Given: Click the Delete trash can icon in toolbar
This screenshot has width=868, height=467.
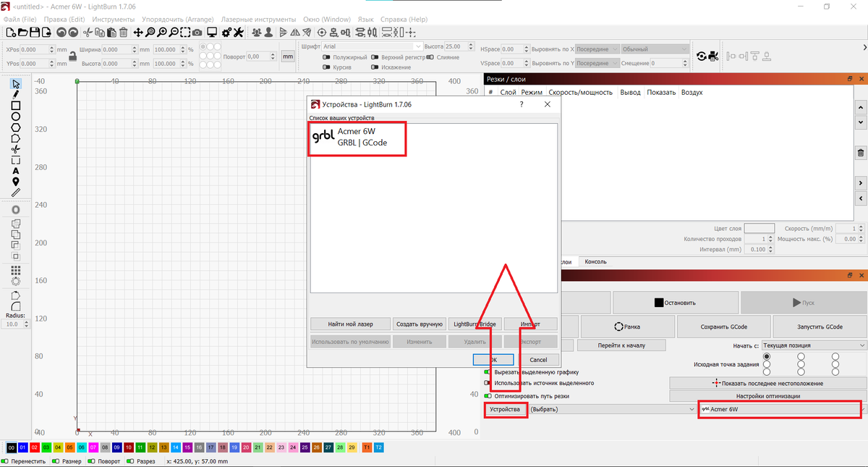Looking at the screenshot, I should coord(124,33).
